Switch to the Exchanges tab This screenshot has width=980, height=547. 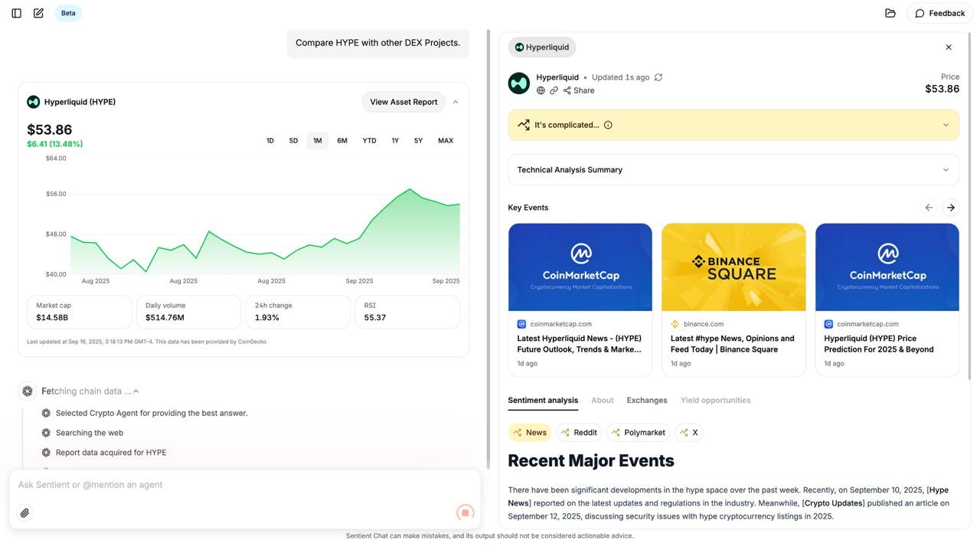[x=646, y=401]
